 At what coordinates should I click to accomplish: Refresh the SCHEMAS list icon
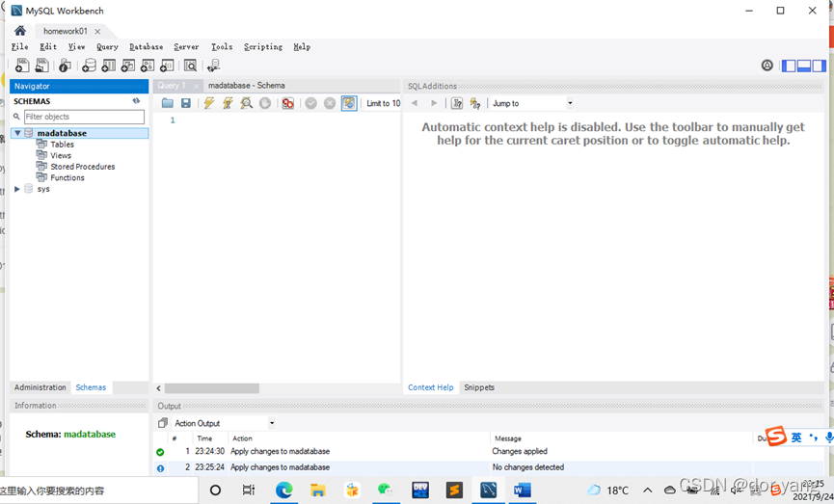point(136,100)
